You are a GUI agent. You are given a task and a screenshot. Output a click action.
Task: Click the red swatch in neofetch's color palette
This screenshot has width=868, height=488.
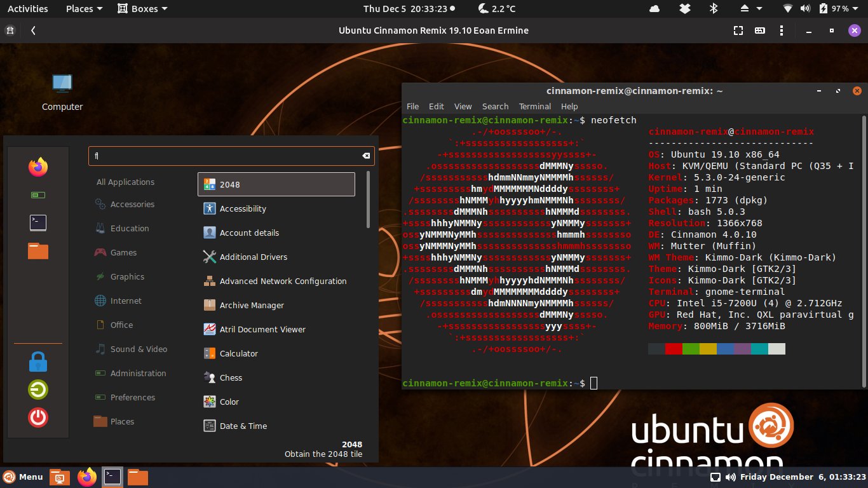(674, 348)
